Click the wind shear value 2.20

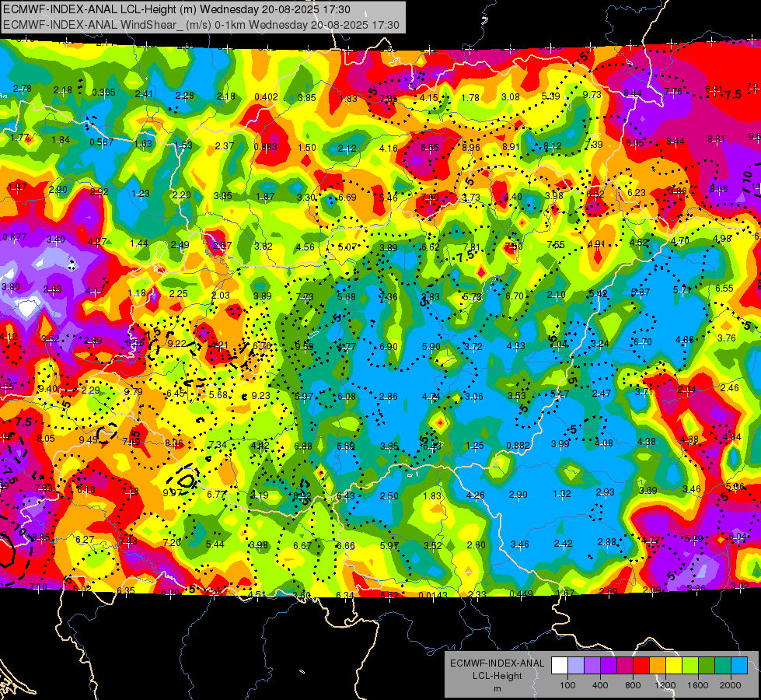[x=182, y=194]
